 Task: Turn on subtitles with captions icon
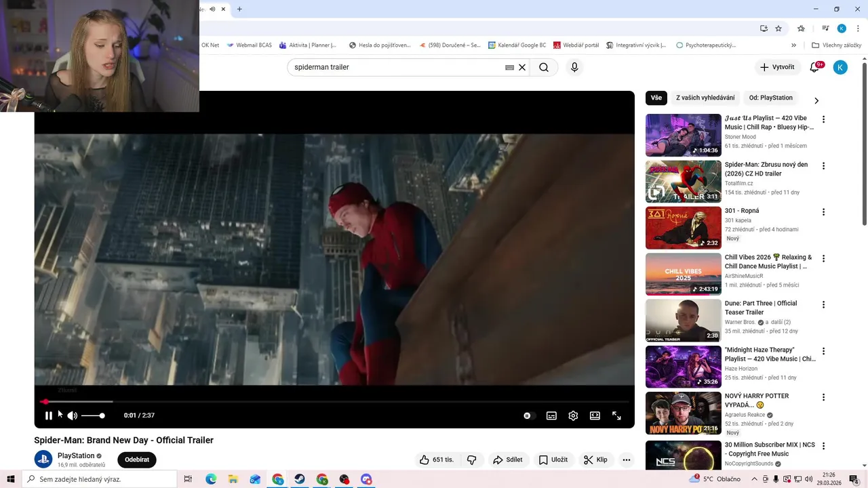click(552, 415)
